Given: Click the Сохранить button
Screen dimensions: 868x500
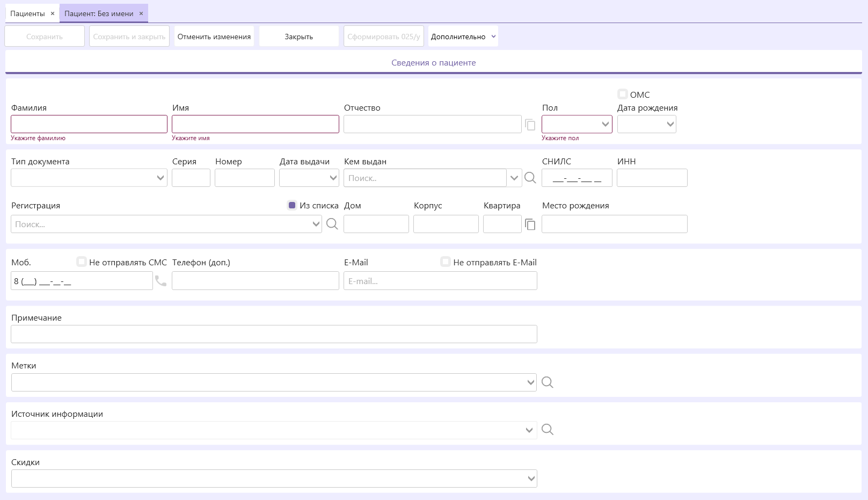Looking at the screenshot, I should point(45,37).
